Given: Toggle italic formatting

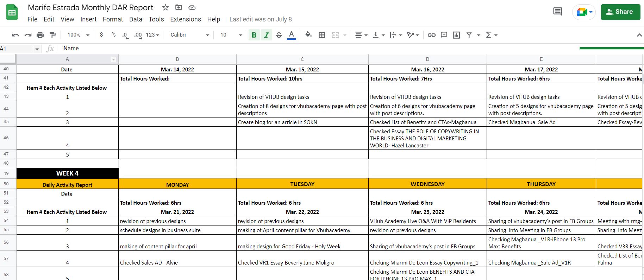Looking at the screenshot, I should tap(267, 35).
